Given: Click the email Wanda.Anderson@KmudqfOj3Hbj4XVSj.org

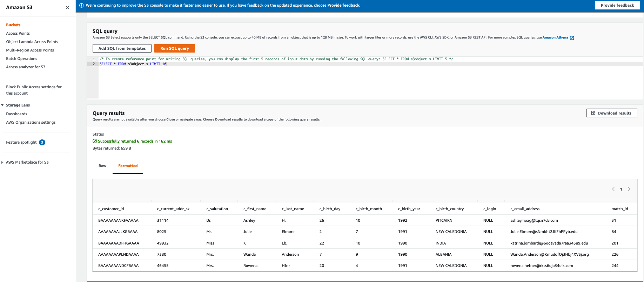Looking at the screenshot, I should 549,254.
